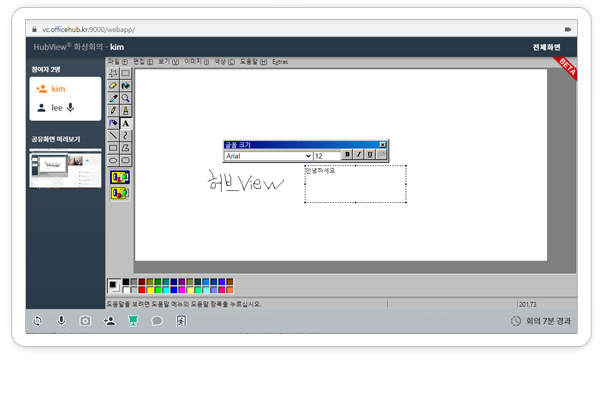Open the 파일 (F) menu
The image size is (600, 400).
pyautogui.click(x=118, y=62)
